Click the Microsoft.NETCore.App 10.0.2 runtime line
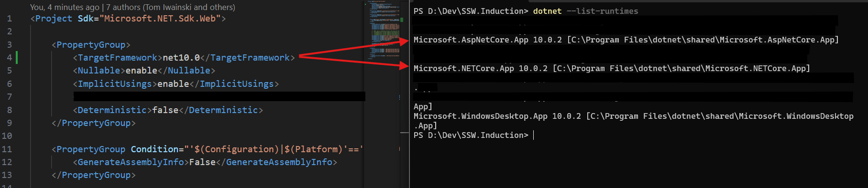868x188 pixels. [612, 69]
